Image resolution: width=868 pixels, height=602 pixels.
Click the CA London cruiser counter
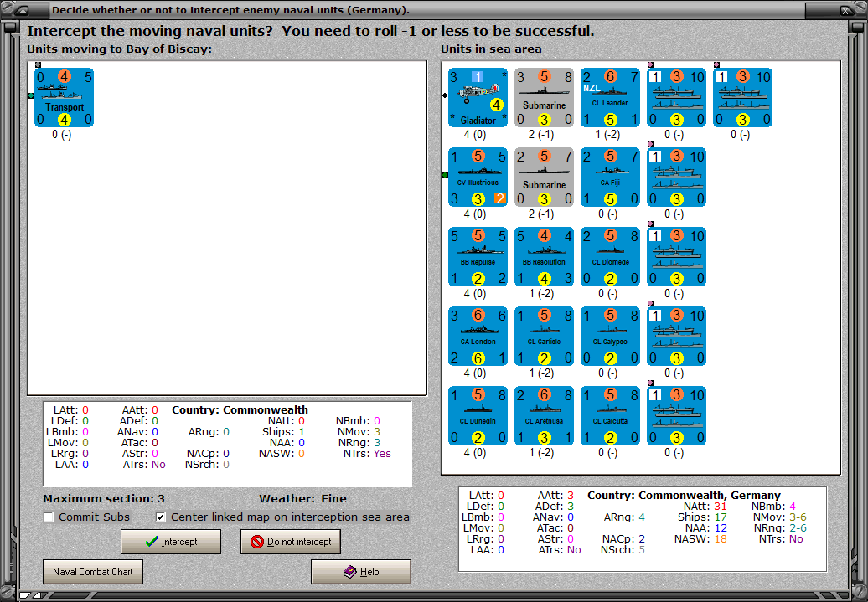(x=478, y=337)
